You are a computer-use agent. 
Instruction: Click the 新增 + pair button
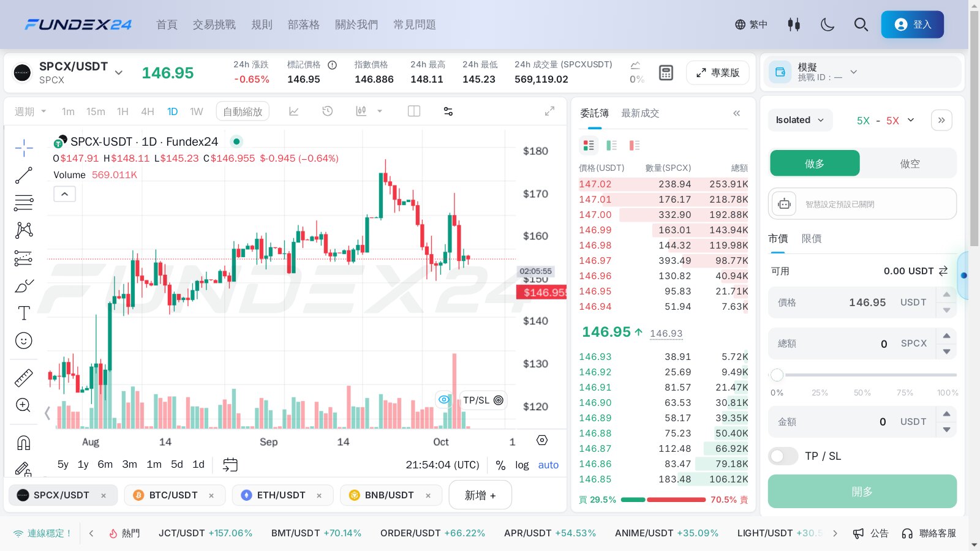tap(480, 495)
